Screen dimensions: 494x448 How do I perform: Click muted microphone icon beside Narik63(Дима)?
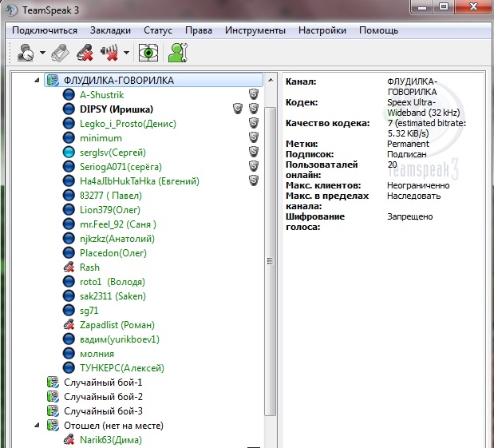point(69,440)
